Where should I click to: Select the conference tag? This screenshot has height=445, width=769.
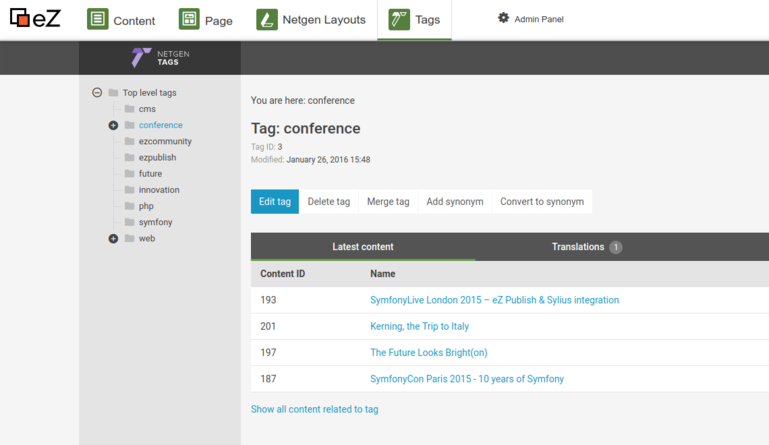(x=160, y=125)
